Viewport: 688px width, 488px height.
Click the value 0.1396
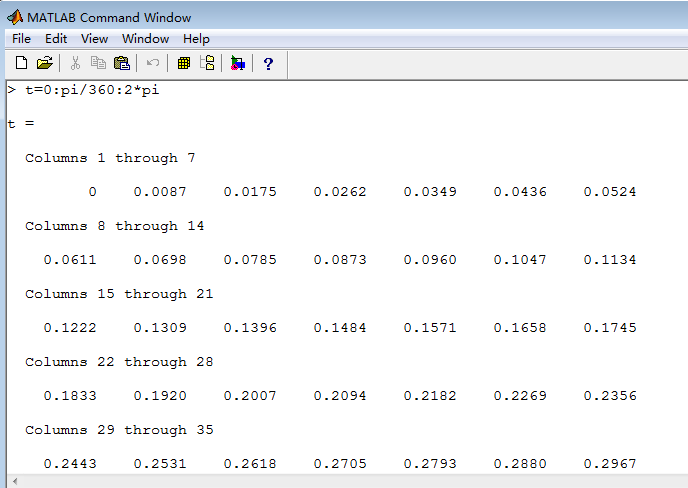(x=250, y=328)
